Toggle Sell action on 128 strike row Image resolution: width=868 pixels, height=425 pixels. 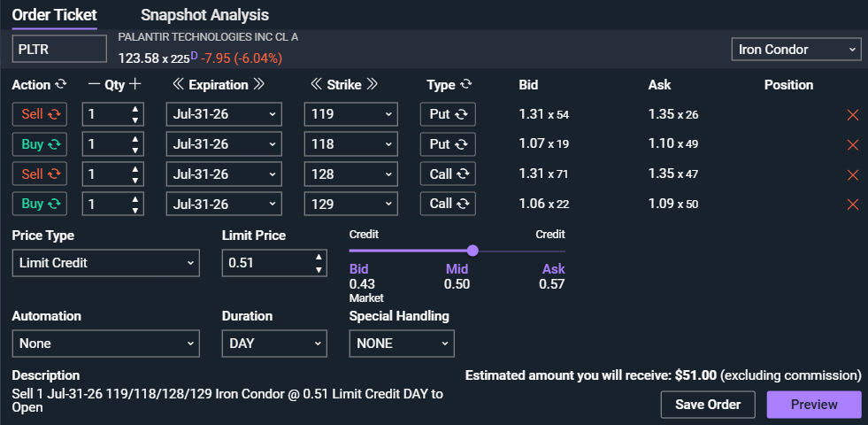39,174
